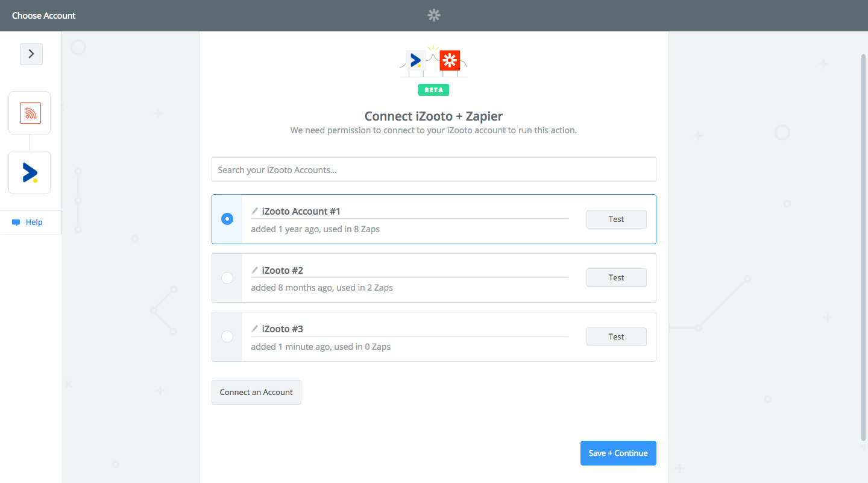Rename iZooto Account #1 via pencil icon
This screenshot has height=483, width=868.
[x=255, y=211]
